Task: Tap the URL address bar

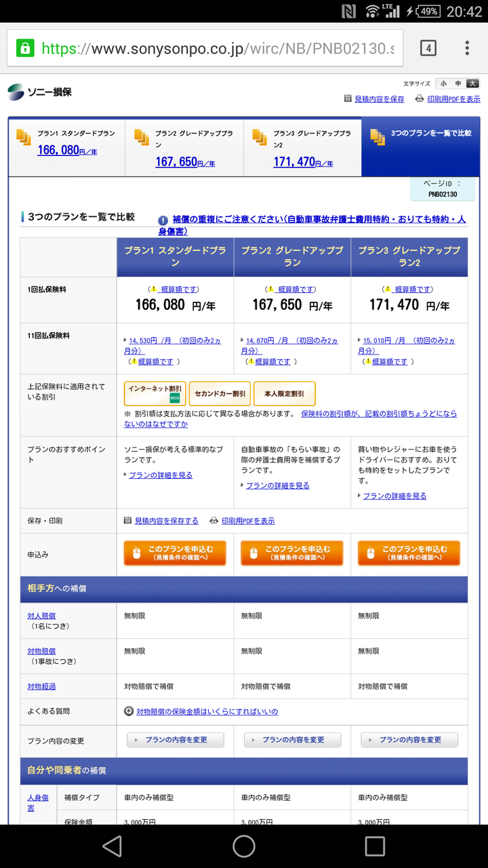Action: tap(205, 48)
